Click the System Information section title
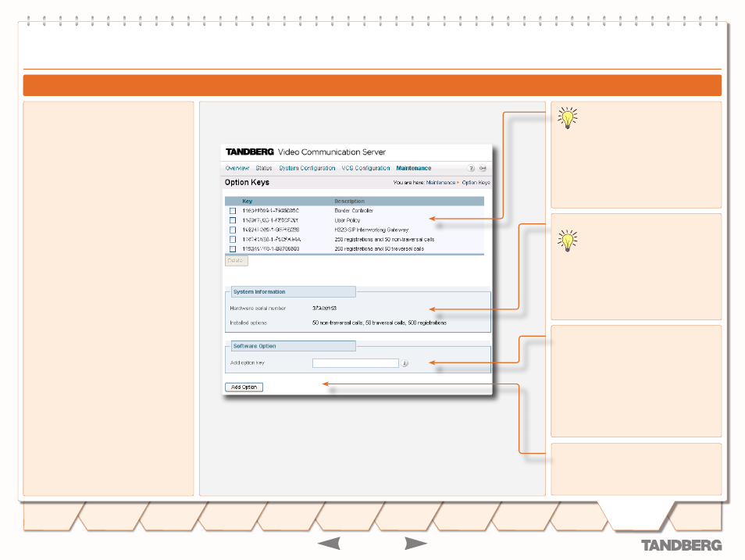 pos(259,292)
